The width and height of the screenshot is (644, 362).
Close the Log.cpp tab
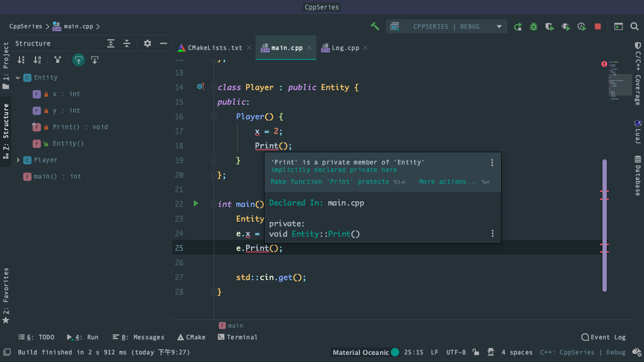[x=365, y=48]
